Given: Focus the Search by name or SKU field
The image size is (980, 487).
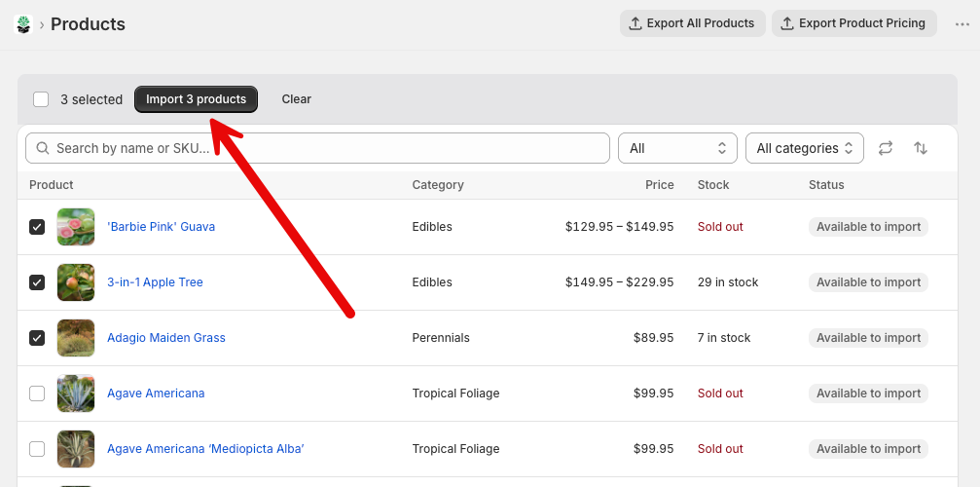Looking at the screenshot, I should point(317,148).
